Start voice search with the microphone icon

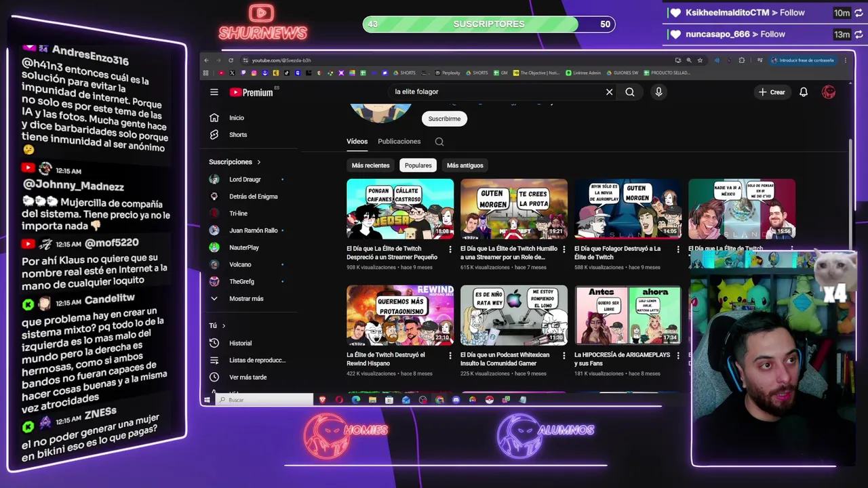coord(658,92)
